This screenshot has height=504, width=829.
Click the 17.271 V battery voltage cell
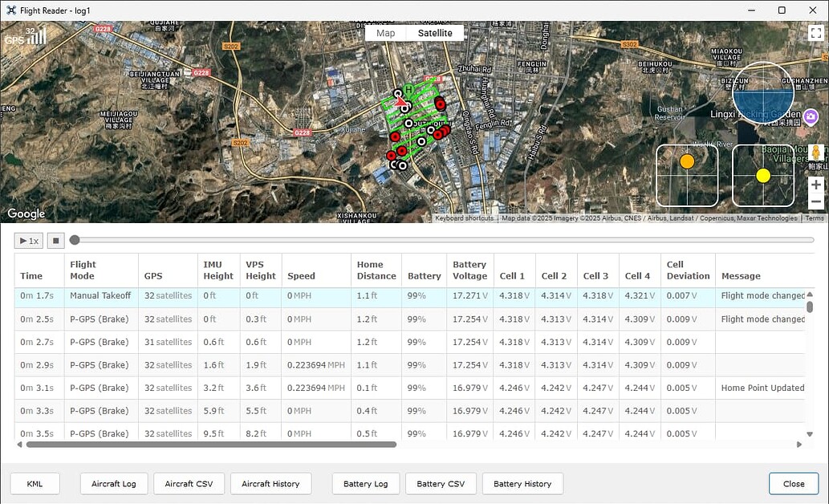click(x=469, y=295)
